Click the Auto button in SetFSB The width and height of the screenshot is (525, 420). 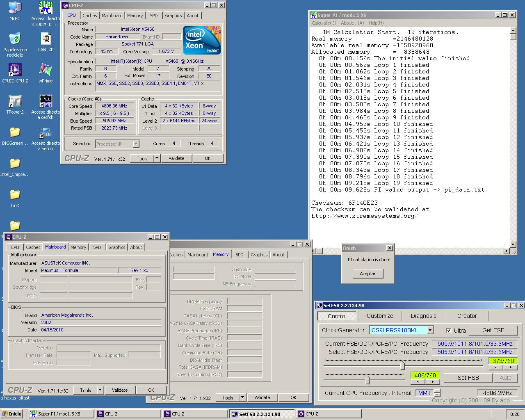click(506, 378)
